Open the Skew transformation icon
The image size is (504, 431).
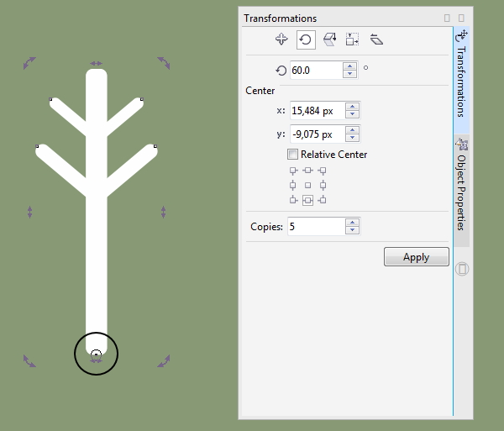376,39
